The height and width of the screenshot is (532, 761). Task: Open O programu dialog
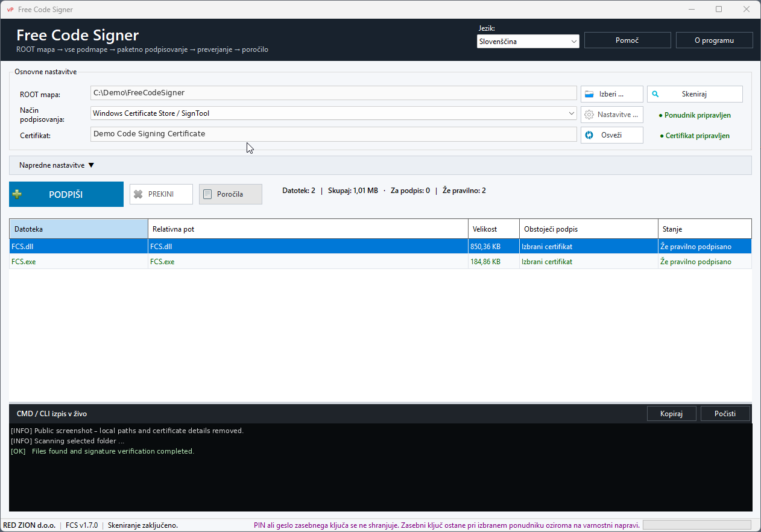pos(714,40)
